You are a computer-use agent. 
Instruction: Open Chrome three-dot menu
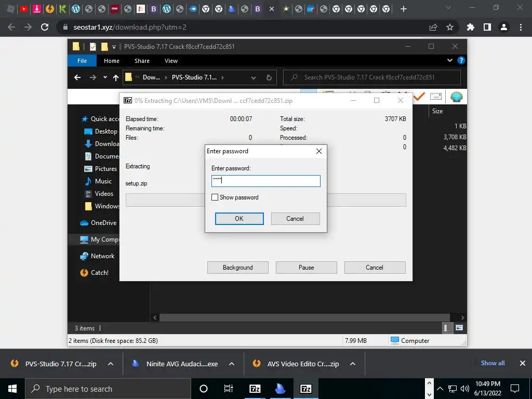point(521,27)
